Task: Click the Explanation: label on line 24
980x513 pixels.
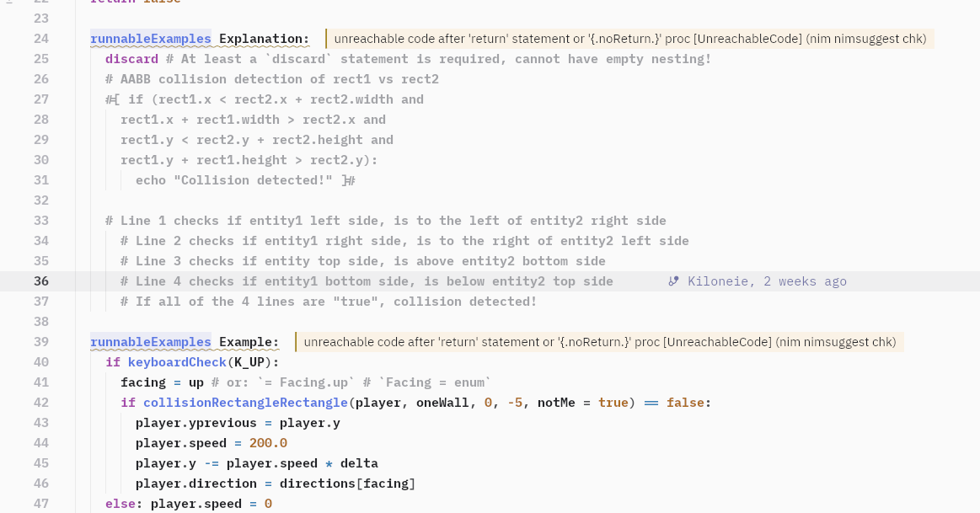Action: coord(264,39)
